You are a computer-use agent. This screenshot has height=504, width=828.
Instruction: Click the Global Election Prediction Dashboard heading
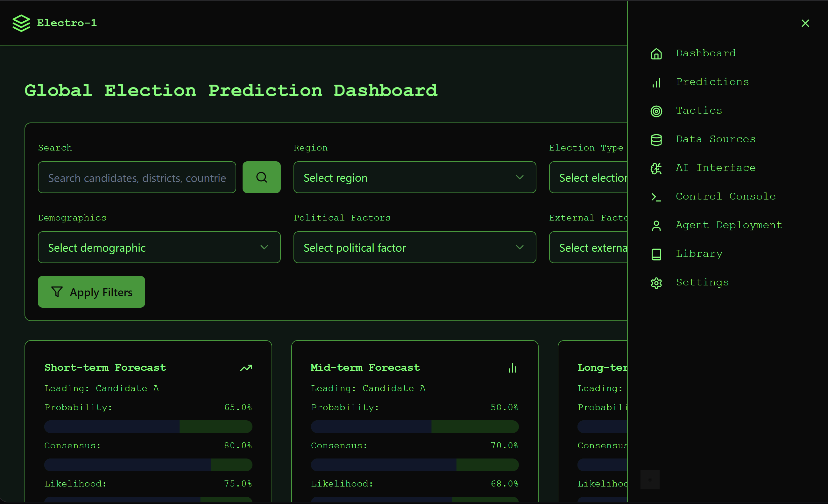coord(231,91)
